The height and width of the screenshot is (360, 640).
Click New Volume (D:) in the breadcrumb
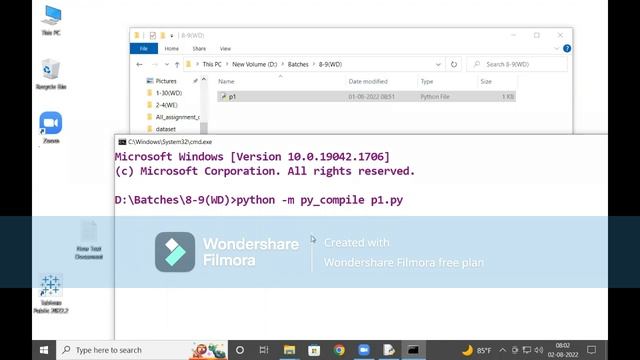tap(254, 64)
